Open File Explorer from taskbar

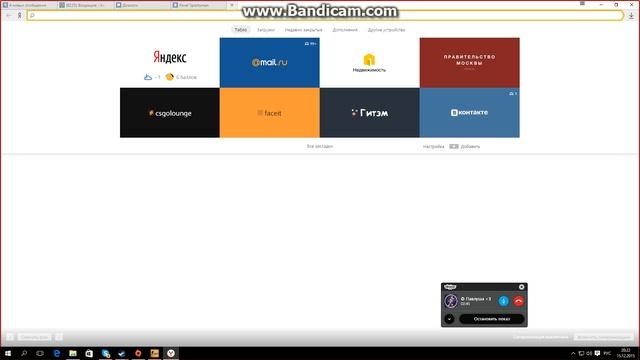[x=73, y=353]
